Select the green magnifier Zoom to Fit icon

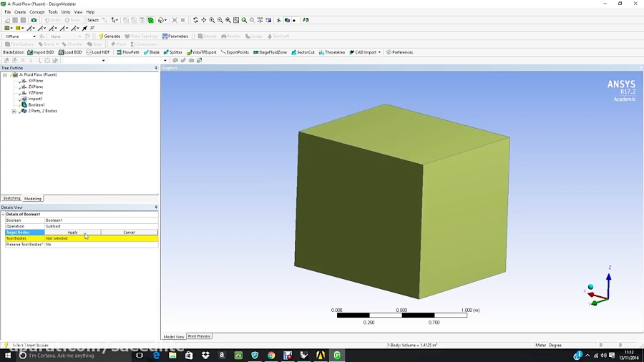(x=244, y=20)
